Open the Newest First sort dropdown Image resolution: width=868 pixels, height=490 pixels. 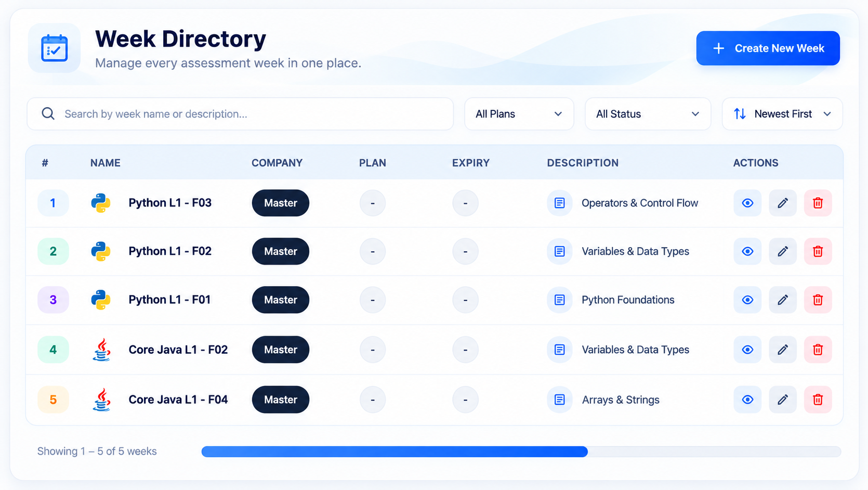tap(782, 114)
